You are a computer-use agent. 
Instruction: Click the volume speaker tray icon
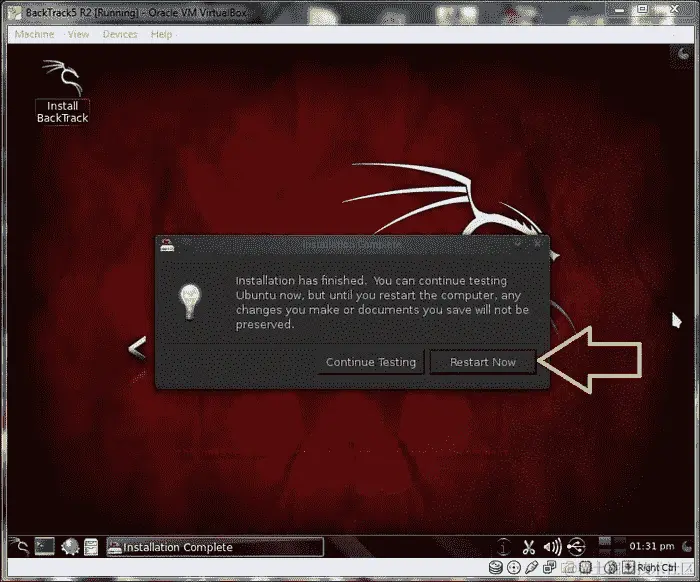tap(553, 547)
